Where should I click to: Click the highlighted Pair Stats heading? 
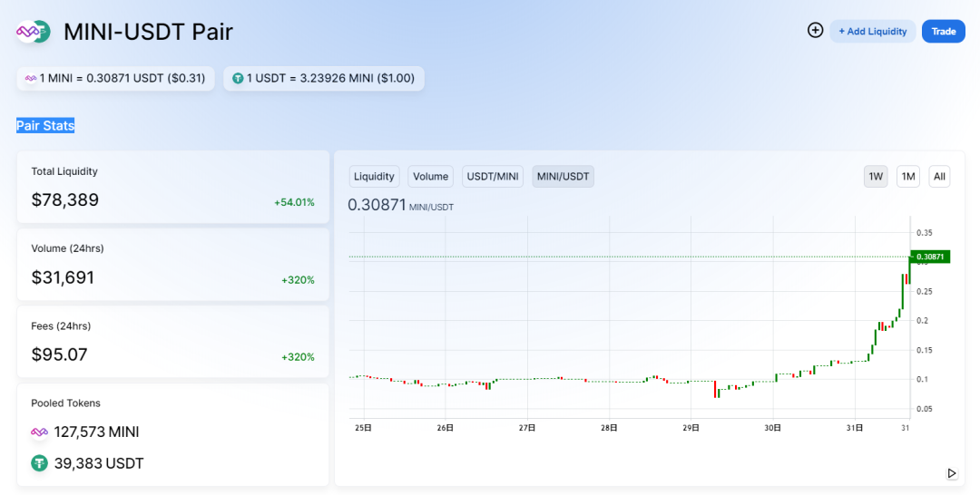[45, 125]
